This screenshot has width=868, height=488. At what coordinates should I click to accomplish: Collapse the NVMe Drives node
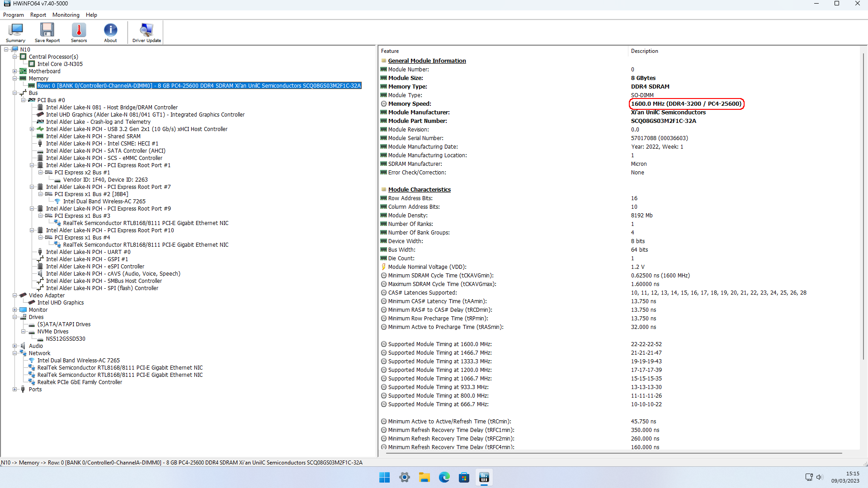click(x=24, y=332)
